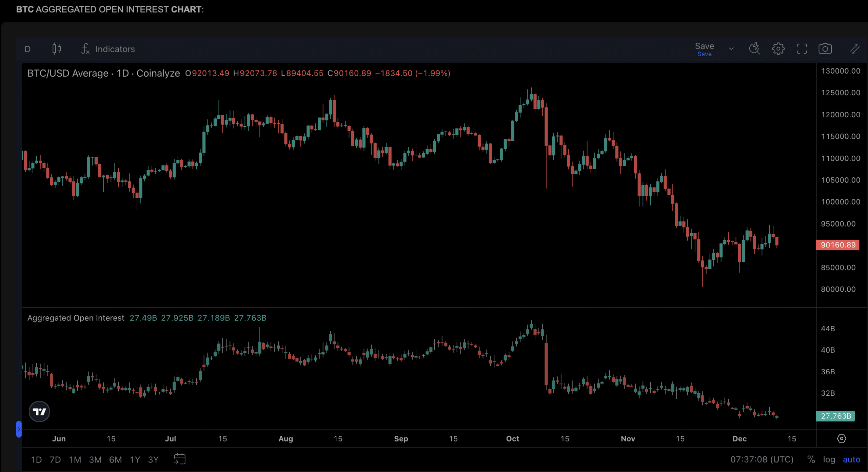The height and width of the screenshot is (472, 868).
Task: Enable percentage scale mode
Action: (x=811, y=459)
